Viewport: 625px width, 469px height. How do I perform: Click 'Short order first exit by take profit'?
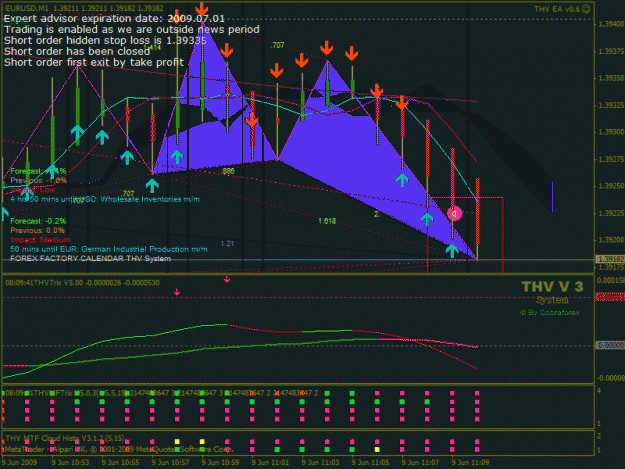click(x=94, y=62)
